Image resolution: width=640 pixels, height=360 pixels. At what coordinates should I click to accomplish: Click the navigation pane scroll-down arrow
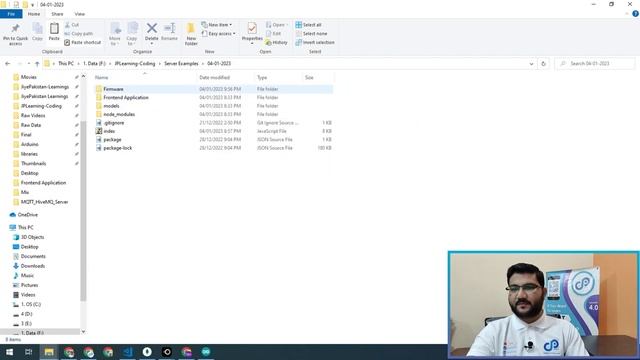[83, 332]
